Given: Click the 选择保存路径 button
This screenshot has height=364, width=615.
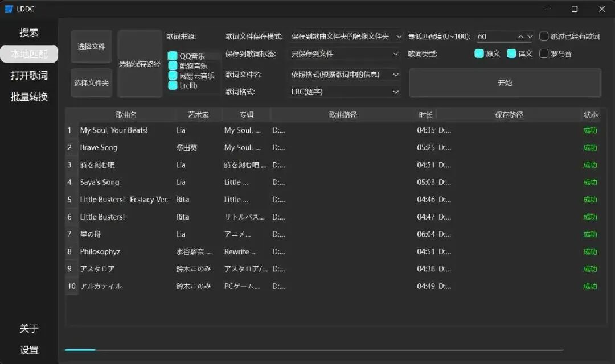Looking at the screenshot, I should pyautogui.click(x=140, y=64).
